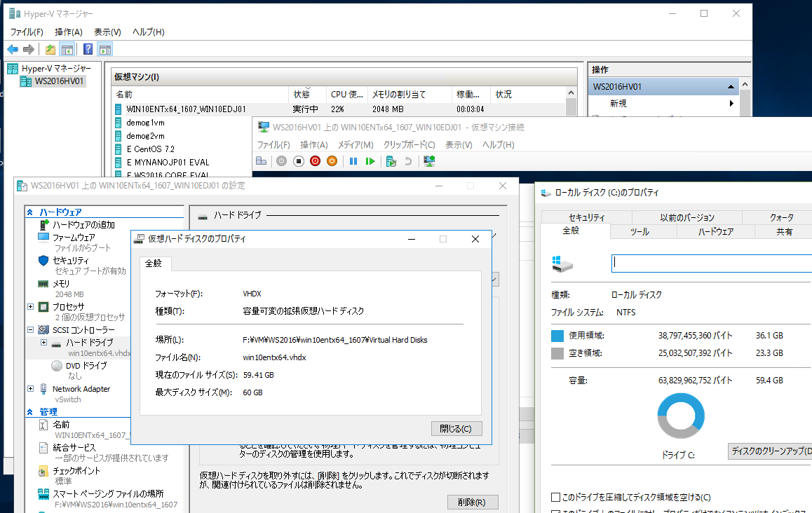Image resolution: width=812 pixels, height=513 pixels.
Task: Click the green Reset play icon
Action: [370, 161]
